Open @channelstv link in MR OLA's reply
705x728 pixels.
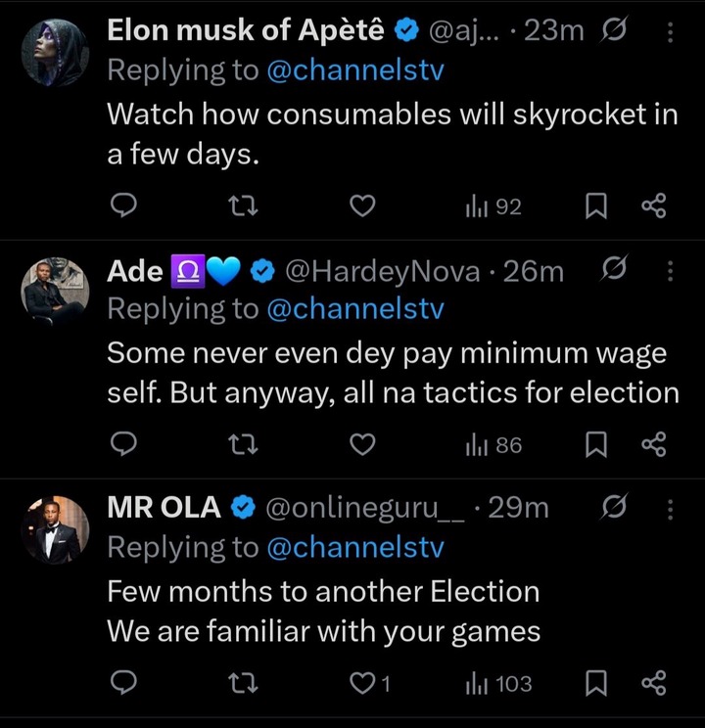tap(354, 548)
